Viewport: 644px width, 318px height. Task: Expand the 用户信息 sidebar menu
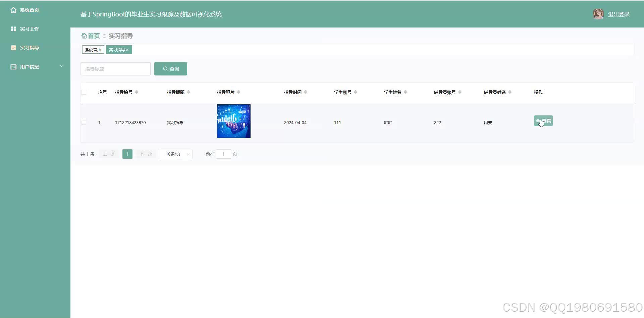pos(61,66)
